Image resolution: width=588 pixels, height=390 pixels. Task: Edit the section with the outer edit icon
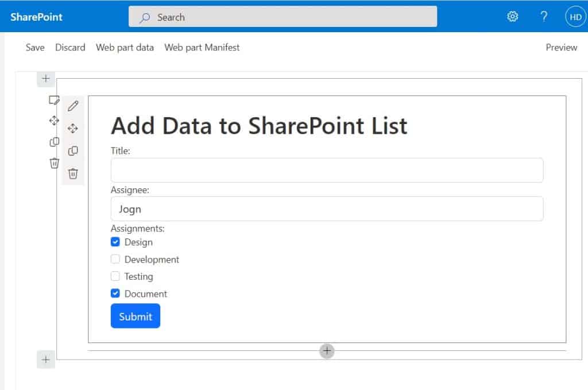pos(54,100)
